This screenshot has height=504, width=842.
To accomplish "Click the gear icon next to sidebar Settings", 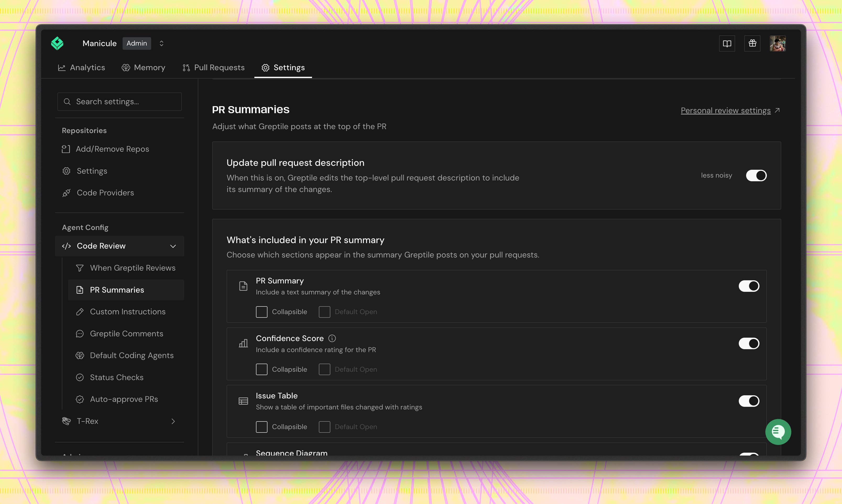I will point(67,171).
